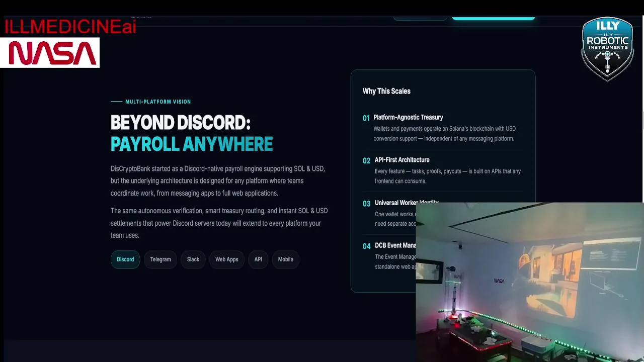Click the number 01 list marker

366,118
